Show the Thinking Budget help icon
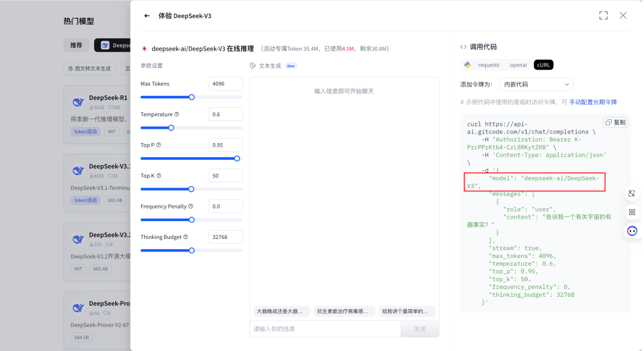 pyautogui.click(x=185, y=237)
